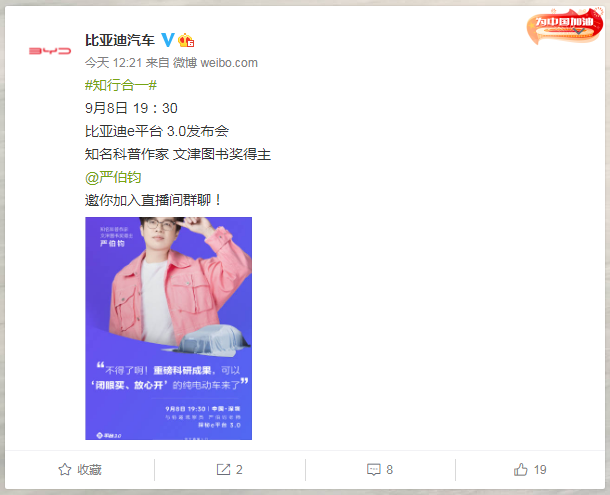610x495 pixels.
Task: Toggle the thumbs-up like icon
Action: pyautogui.click(x=521, y=469)
